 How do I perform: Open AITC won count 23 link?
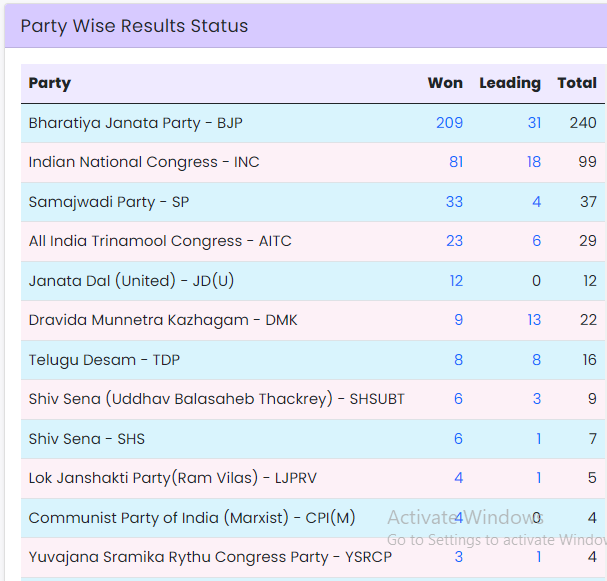[x=454, y=241]
